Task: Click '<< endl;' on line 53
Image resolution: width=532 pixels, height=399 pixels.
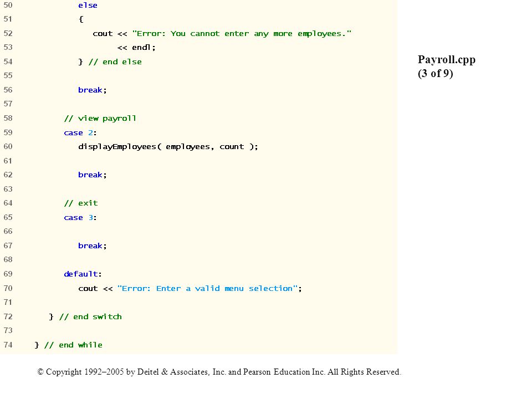Action: 136,48
